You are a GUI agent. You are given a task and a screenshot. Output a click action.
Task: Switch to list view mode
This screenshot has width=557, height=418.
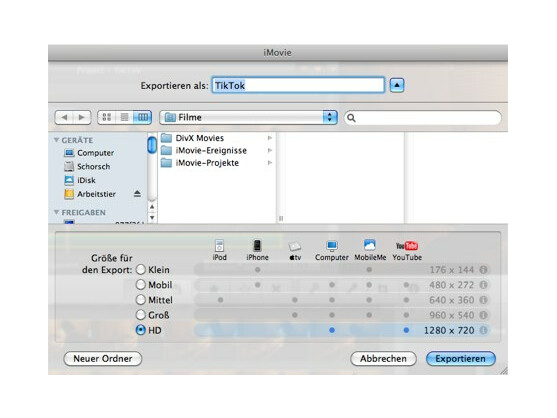point(124,117)
